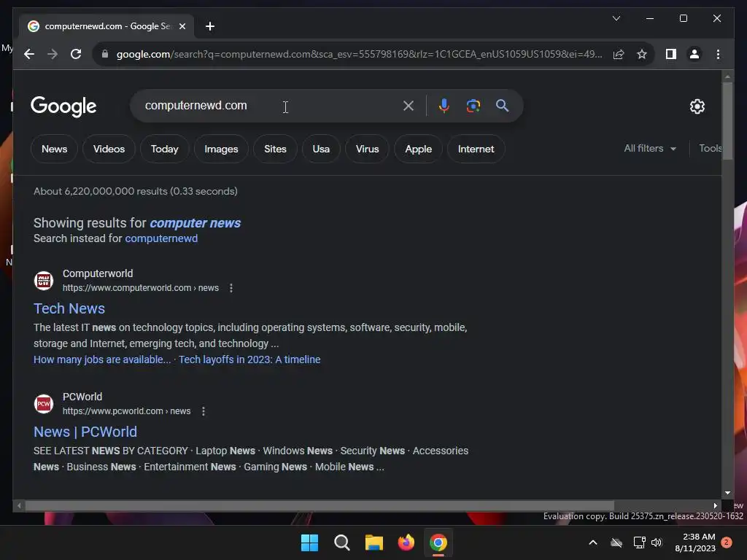
Task: Click the scroll right arrow
Action: pyautogui.click(x=716, y=506)
